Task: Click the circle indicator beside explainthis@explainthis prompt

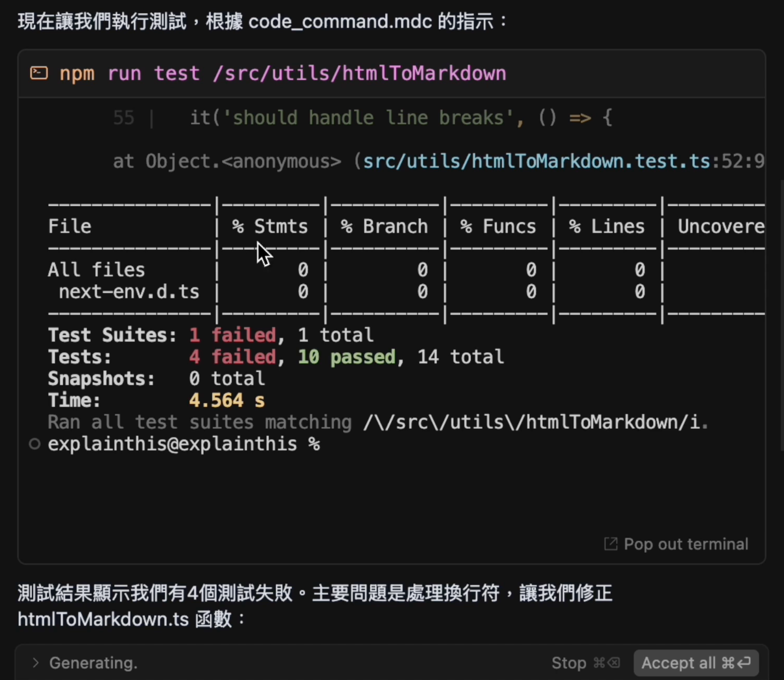Action: click(x=35, y=444)
